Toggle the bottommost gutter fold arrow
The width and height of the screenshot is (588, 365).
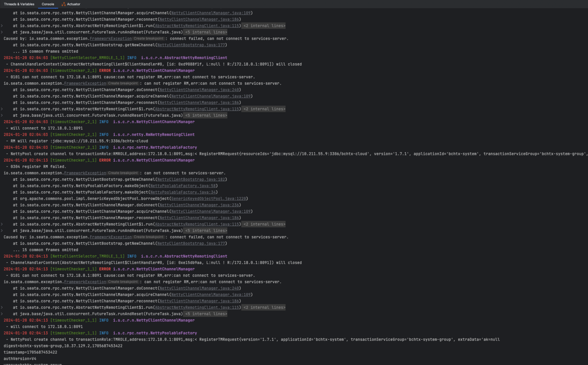point(2,314)
